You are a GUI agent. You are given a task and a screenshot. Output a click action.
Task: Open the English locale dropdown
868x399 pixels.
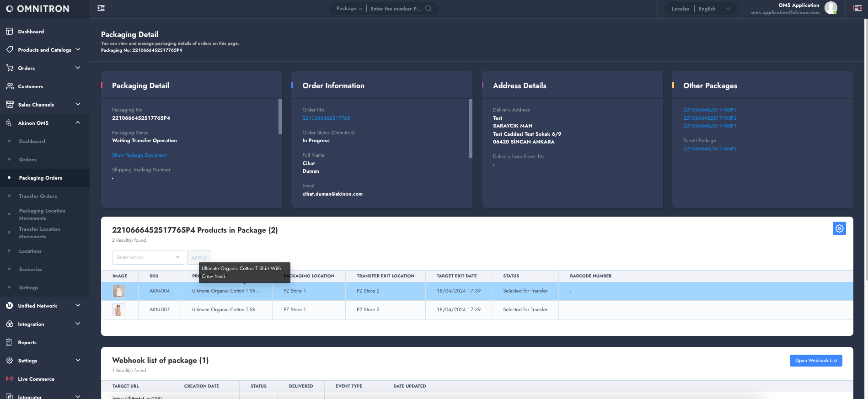point(714,9)
